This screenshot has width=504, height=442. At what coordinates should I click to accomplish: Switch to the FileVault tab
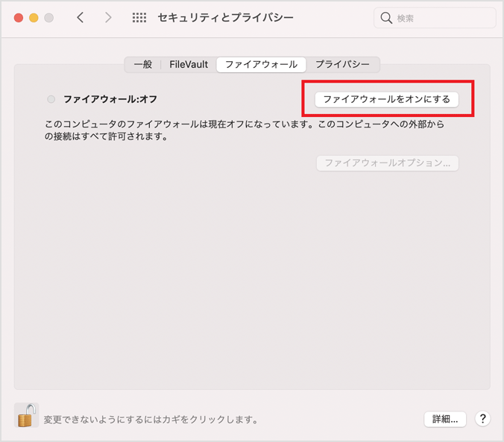coord(189,64)
